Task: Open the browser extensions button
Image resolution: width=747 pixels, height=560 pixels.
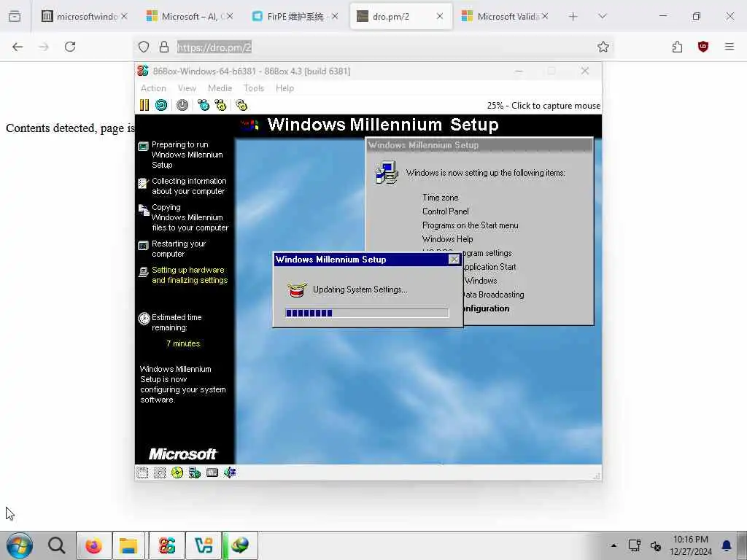Action: (677, 47)
